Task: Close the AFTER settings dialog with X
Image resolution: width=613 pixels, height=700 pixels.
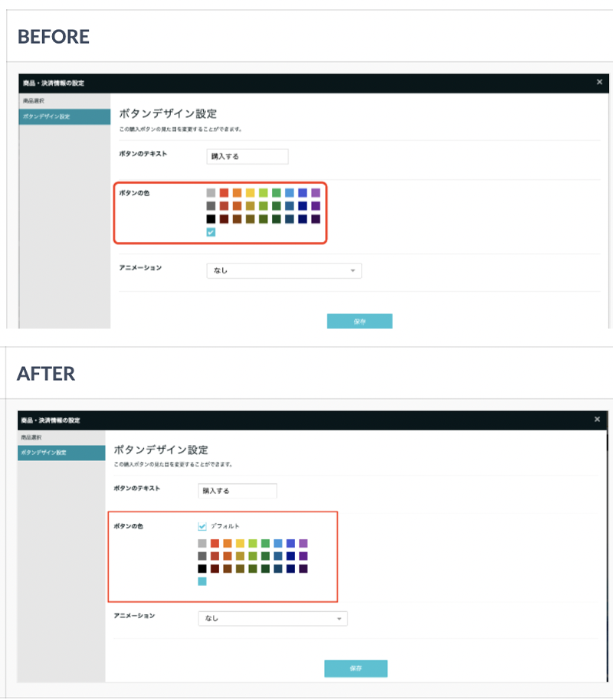Action: click(x=597, y=419)
